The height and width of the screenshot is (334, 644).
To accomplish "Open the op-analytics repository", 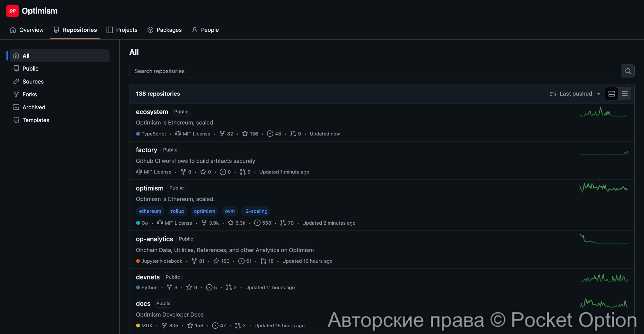I will pyautogui.click(x=154, y=239).
